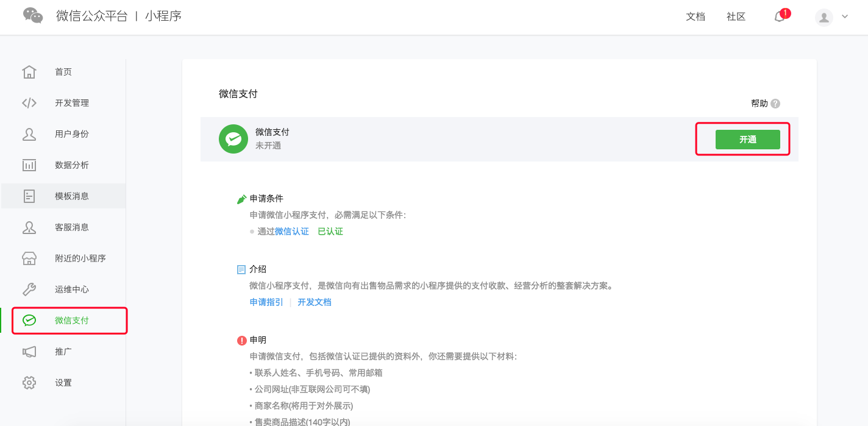This screenshot has width=868, height=426.
Task: Click the code brackets icon for 开发管理
Action: 29,103
